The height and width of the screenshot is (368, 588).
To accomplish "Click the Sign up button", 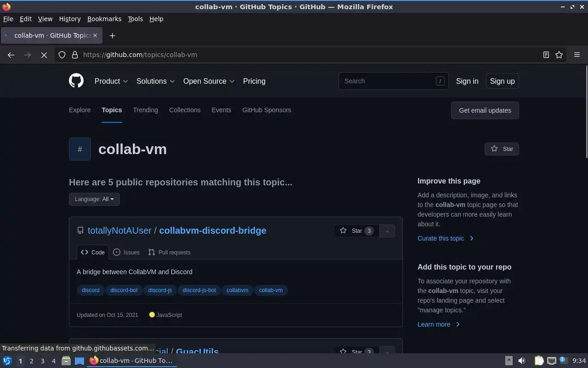I will (x=502, y=81).
